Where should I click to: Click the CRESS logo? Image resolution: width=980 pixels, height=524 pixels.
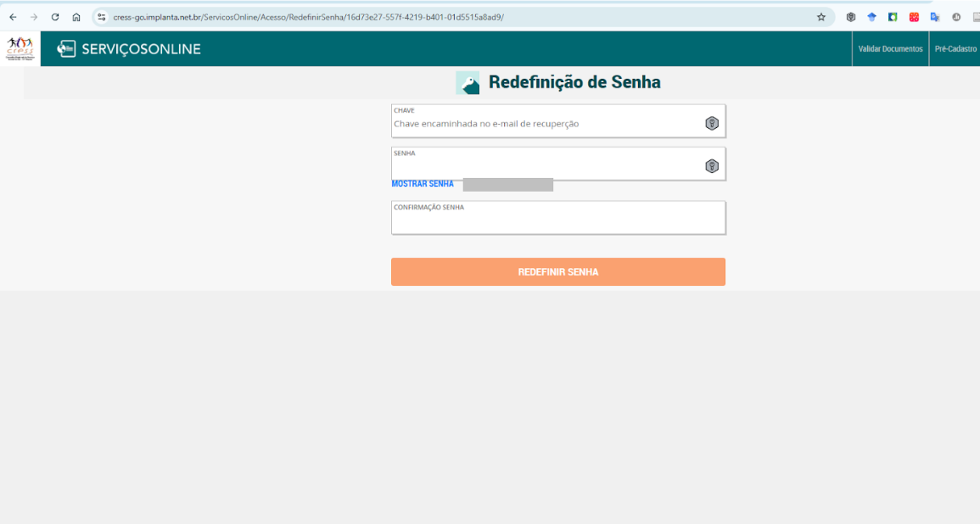[x=20, y=48]
